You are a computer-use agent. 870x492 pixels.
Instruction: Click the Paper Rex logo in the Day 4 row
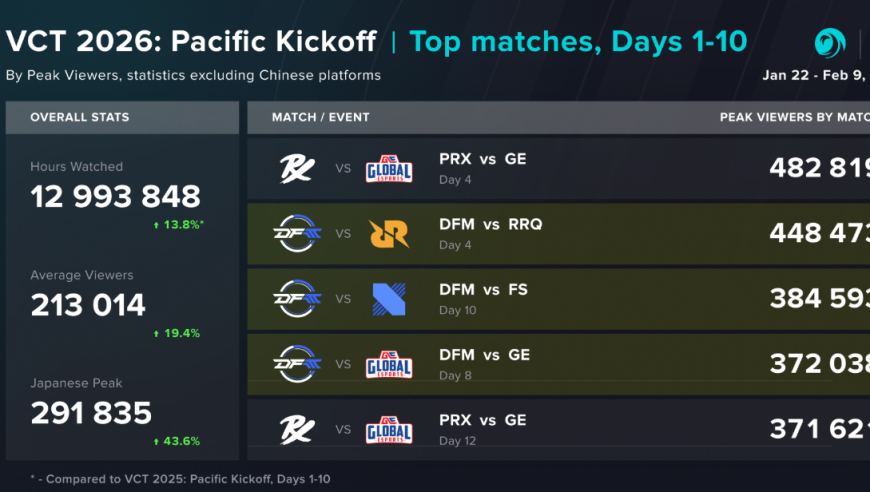coord(297,168)
